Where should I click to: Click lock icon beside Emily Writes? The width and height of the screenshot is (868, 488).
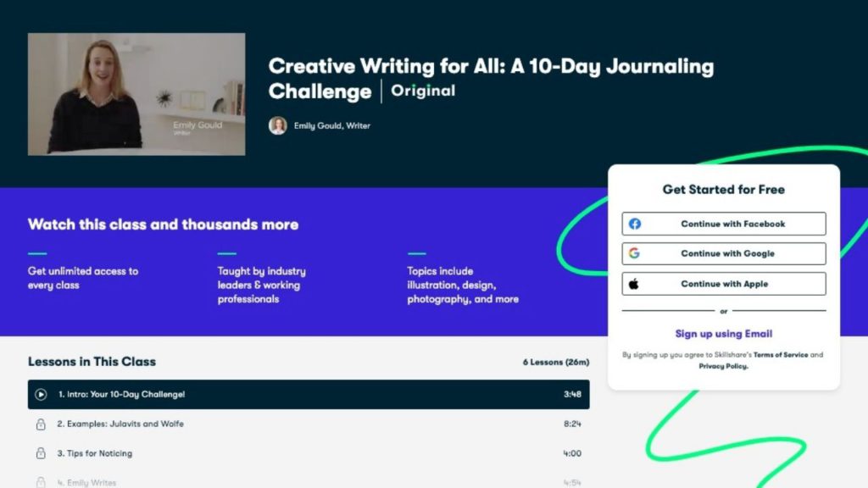(x=41, y=482)
